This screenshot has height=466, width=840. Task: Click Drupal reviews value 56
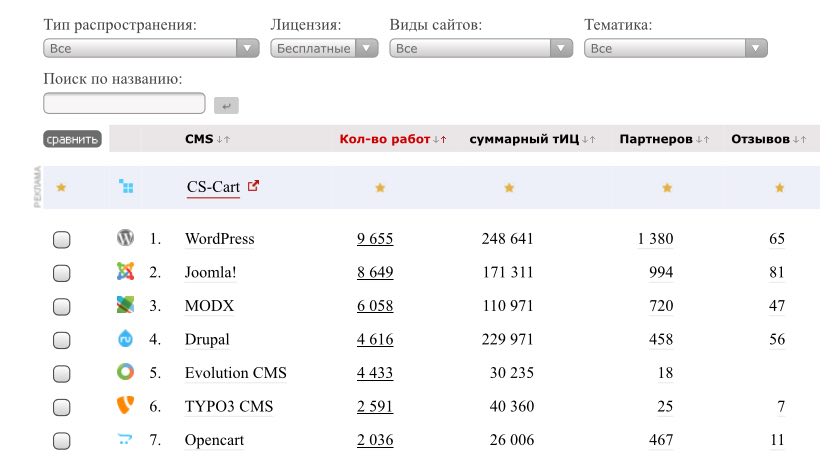pyautogui.click(x=777, y=340)
